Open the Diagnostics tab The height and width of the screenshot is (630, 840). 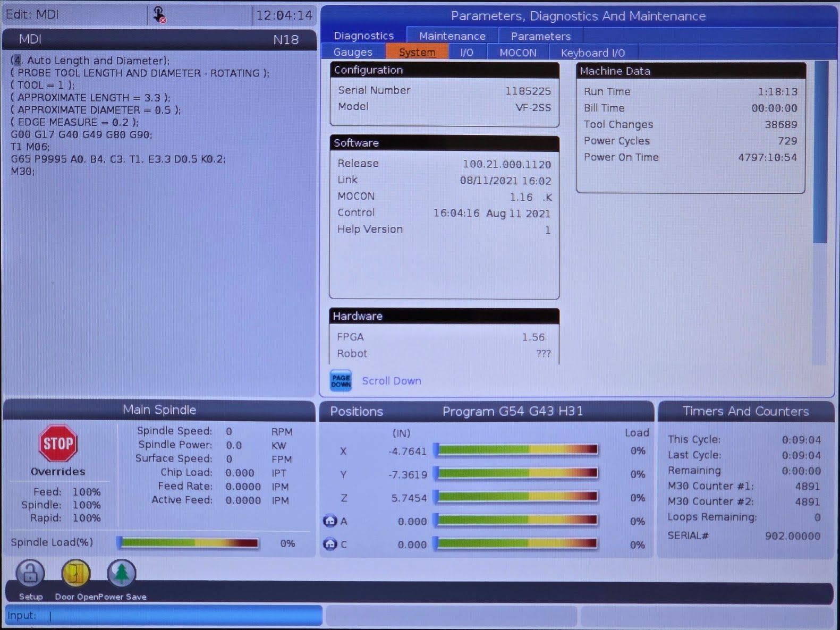[x=363, y=36]
